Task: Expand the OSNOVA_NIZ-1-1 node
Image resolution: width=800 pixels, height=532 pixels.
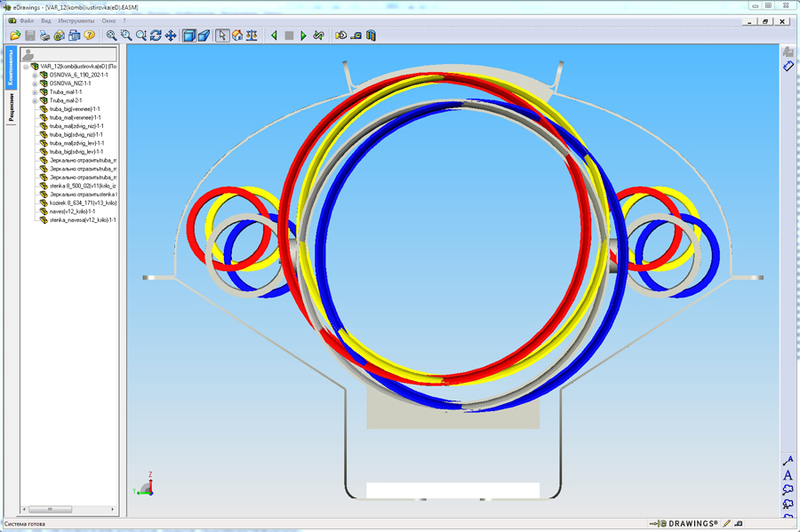Action: [x=35, y=84]
